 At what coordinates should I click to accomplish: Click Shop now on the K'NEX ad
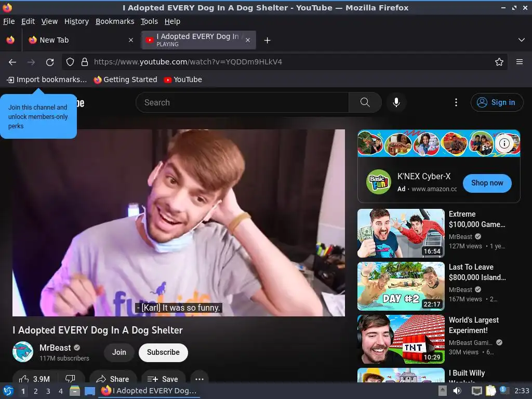(x=487, y=183)
